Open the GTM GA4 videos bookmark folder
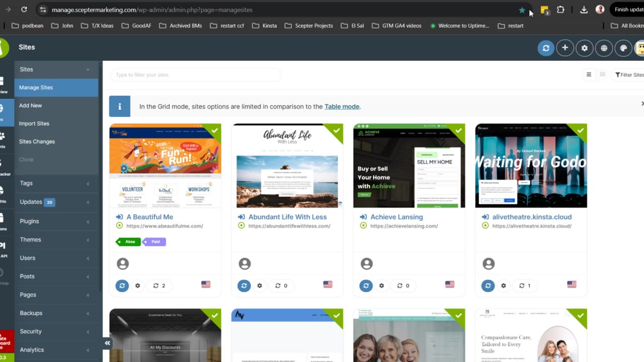This screenshot has height=362, width=644. click(x=397, y=26)
